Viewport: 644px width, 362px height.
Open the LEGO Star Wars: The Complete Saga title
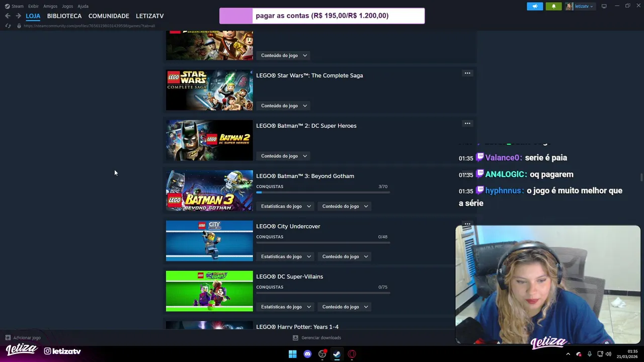coord(309,75)
